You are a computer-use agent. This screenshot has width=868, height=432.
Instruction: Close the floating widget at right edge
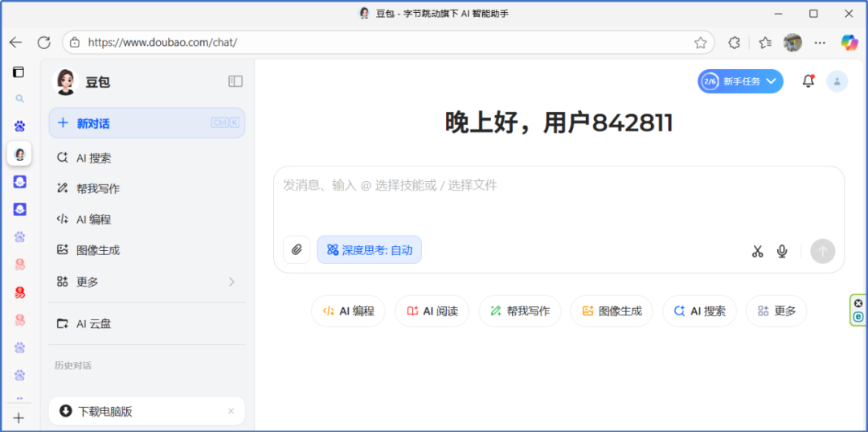coord(858,303)
